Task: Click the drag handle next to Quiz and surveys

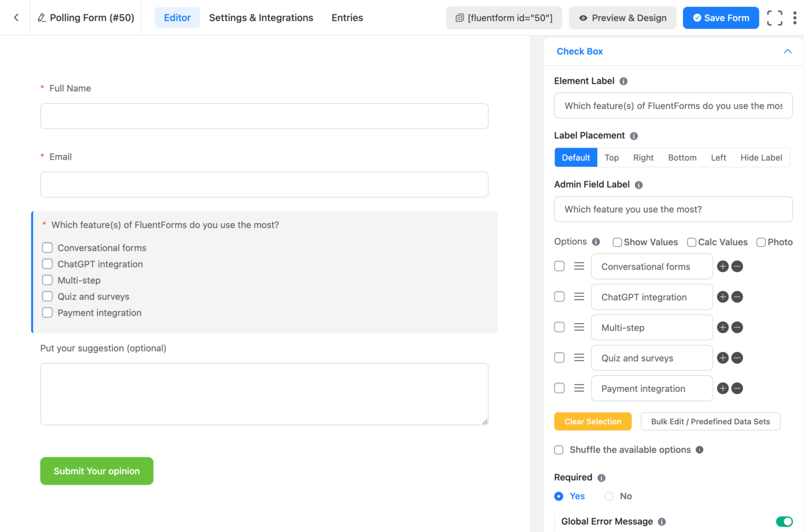Action: point(579,358)
